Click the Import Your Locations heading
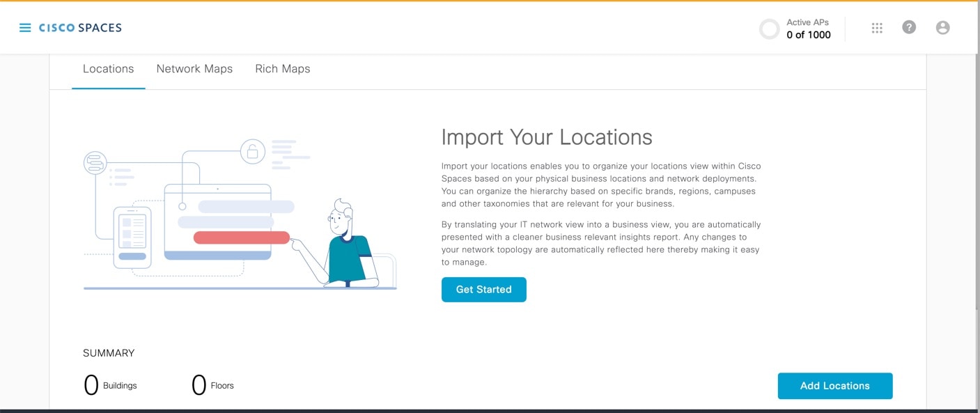The image size is (980, 413). (547, 137)
